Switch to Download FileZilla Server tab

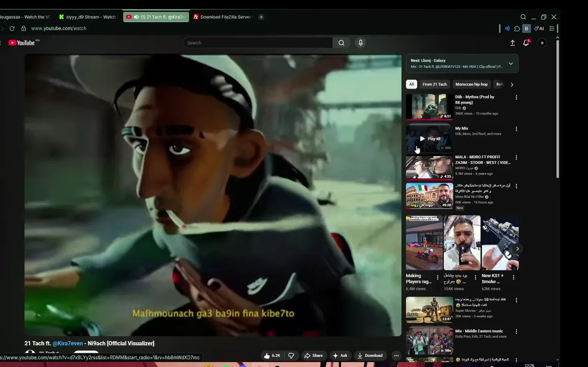click(x=223, y=17)
